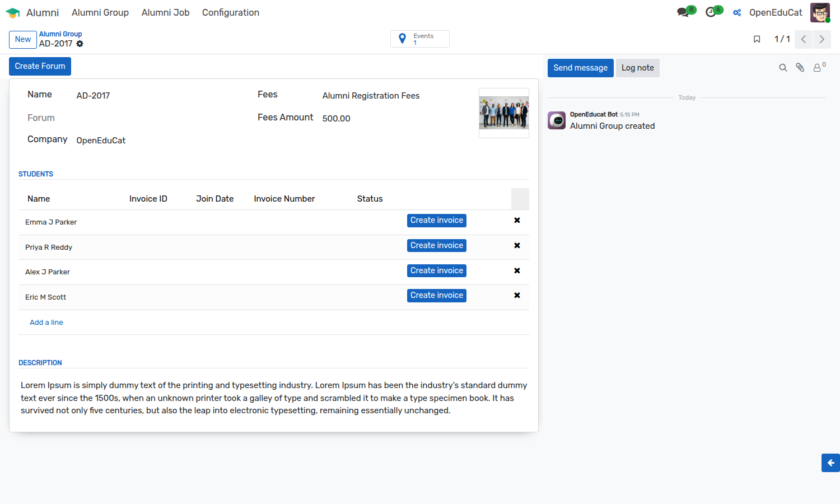Open the record actions gear icon
The image size is (840, 504).
(x=80, y=44)
